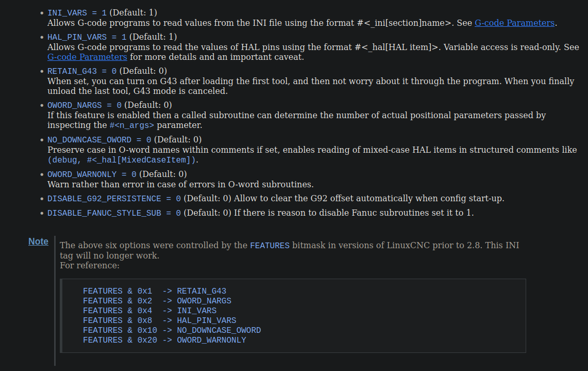Click the FEATURES & 0x4 -> INI_VARS line

149,311
